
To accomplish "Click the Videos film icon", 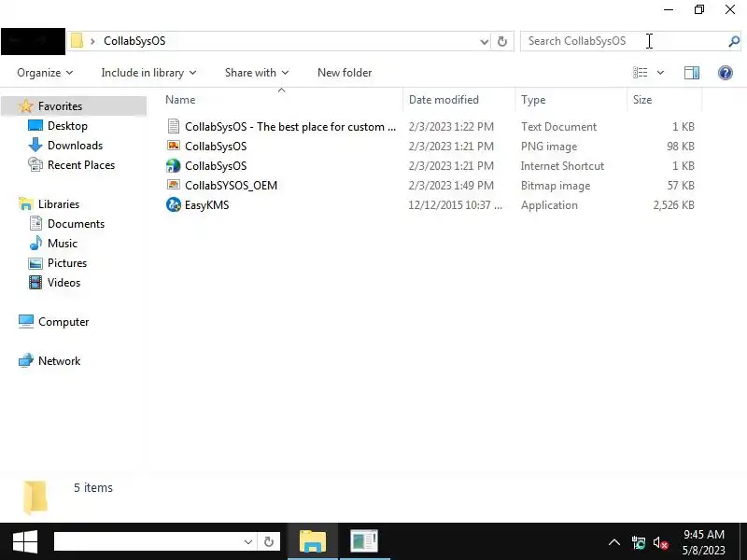I will (x=35, y=283).
